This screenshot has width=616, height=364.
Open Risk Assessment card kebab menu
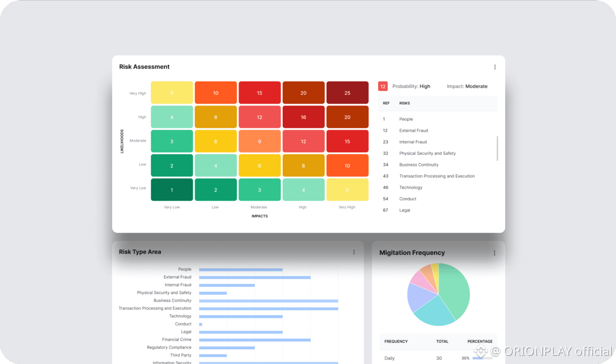(495, 67)
